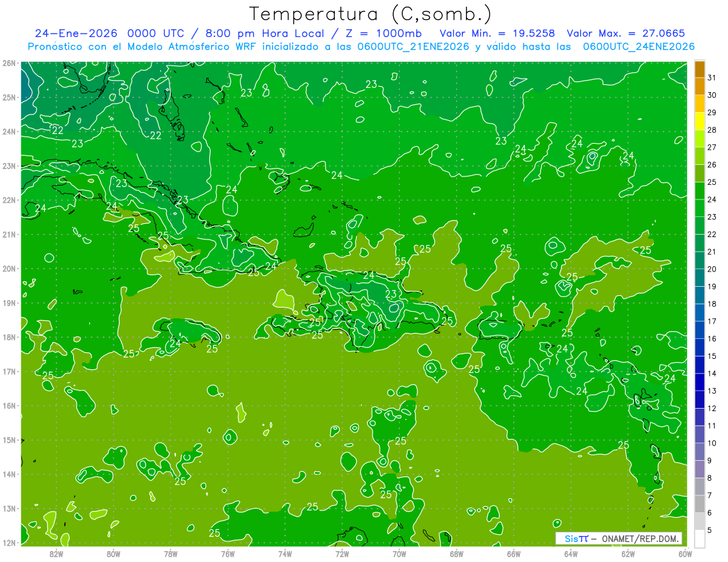The image size is (728, 562).
Task: Click the colorbar scale value 12
Action: (712, 409)
